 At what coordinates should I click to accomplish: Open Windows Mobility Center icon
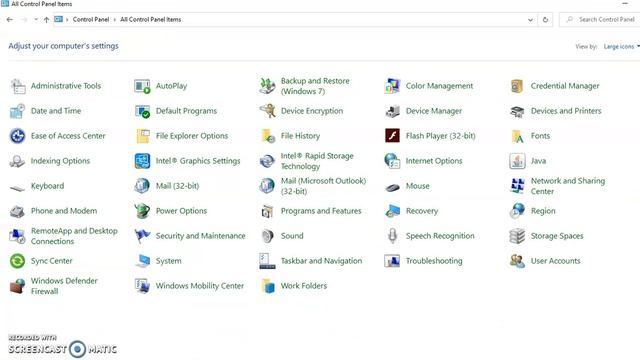pos(142,286)
